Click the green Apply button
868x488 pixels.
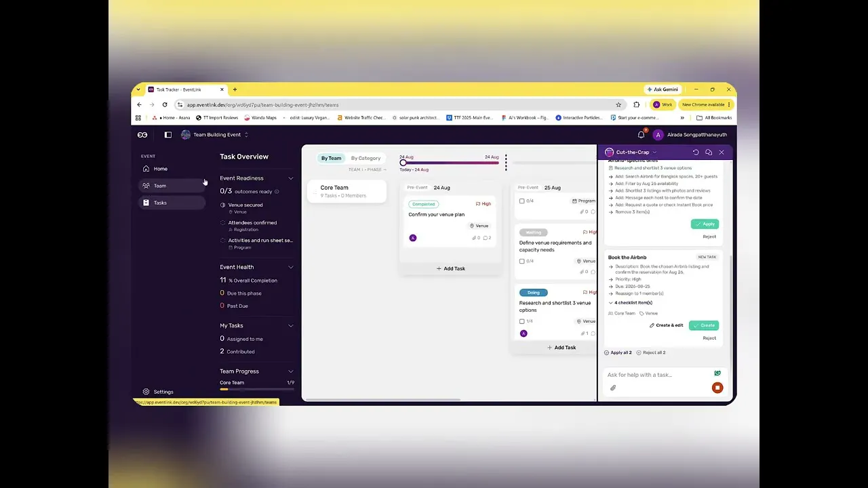point(705,224)
